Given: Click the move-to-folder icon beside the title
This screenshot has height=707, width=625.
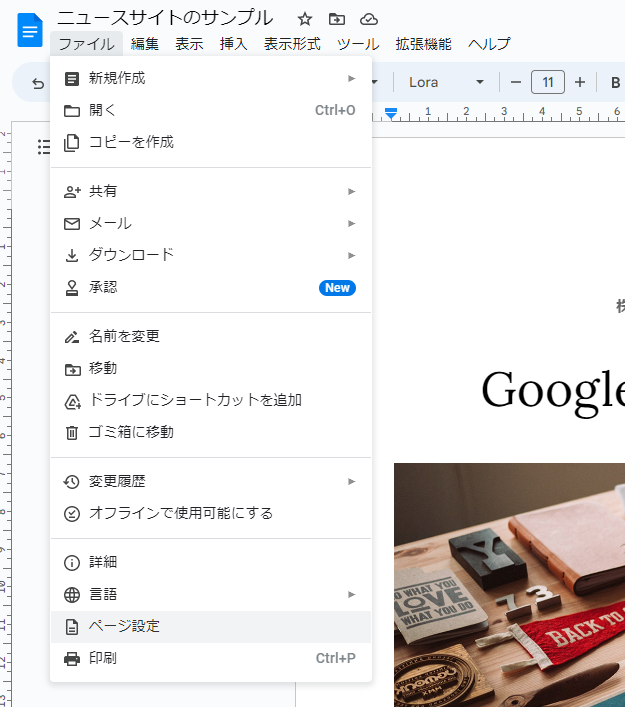Looking at the screenshot, I should pyautogui.click(x=337, y=19).
